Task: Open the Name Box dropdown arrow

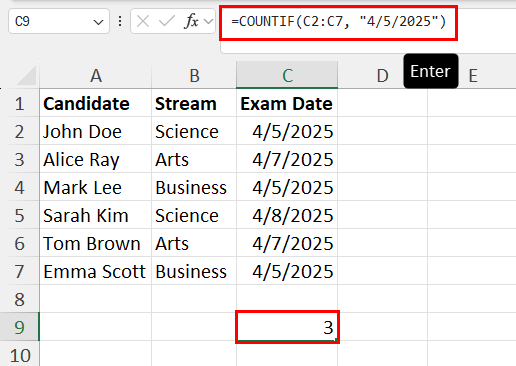Action: 98,22
